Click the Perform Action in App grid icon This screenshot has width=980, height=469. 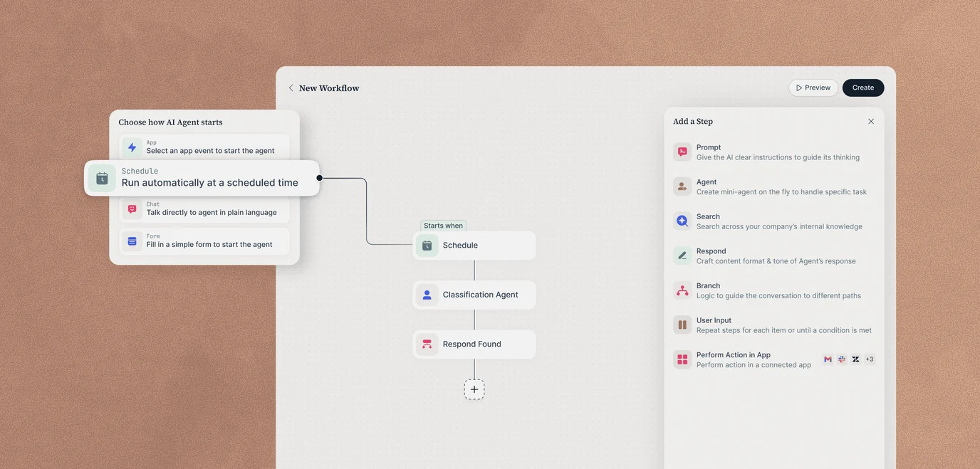pos(682,359)
